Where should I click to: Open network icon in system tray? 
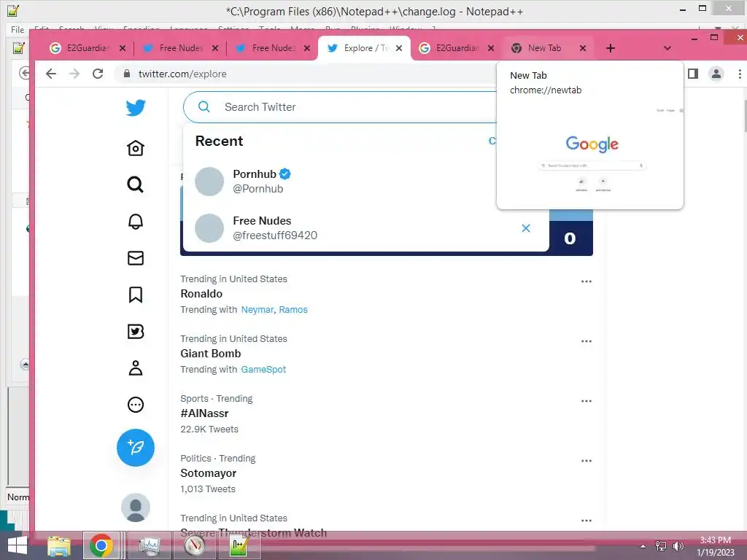[x=661, y=546]
